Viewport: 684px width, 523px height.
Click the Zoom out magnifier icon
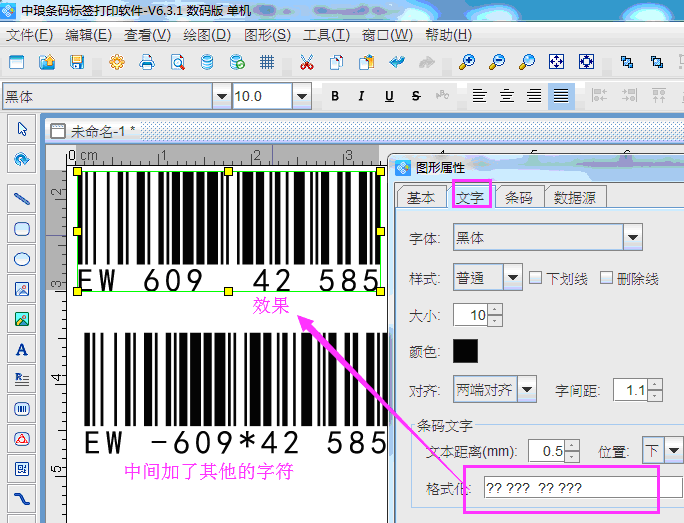click(x=497, y=62)
